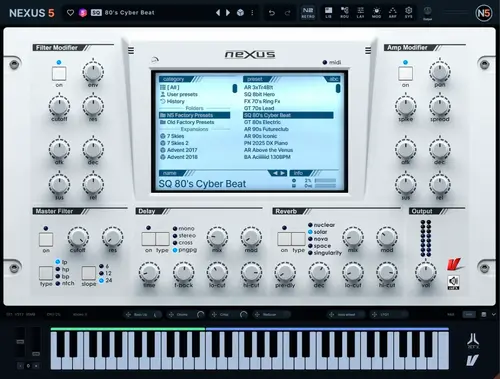The image size is (500, 379).
Task: Toggle the Master Filter on button
Action: click(x=46, y=239)
